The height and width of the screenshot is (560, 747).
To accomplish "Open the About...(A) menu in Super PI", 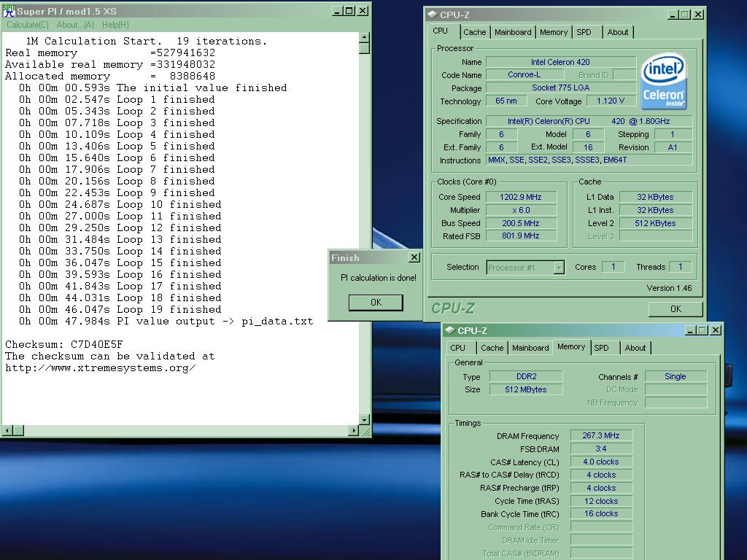I will coord(75,25).
